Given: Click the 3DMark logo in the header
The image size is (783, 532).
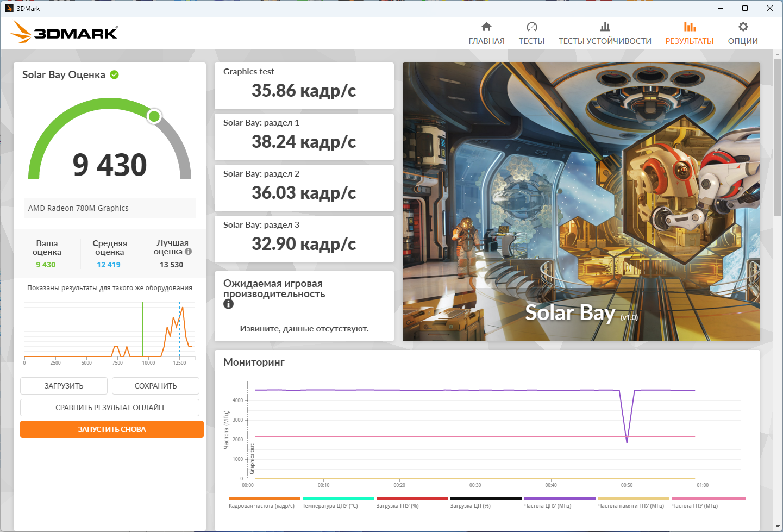Looking at the screenshot, I should (x=64, y=32).
